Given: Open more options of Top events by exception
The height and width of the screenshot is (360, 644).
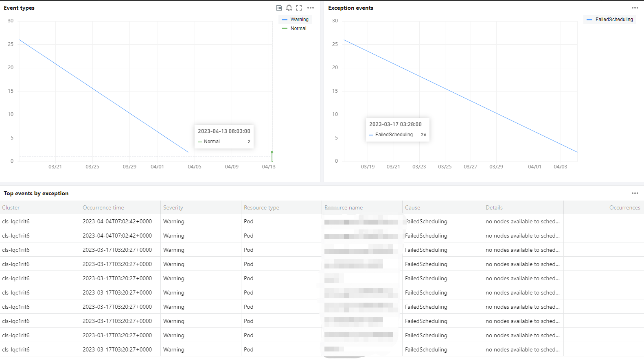Looking at the screenshot, I should pos(635,193).
